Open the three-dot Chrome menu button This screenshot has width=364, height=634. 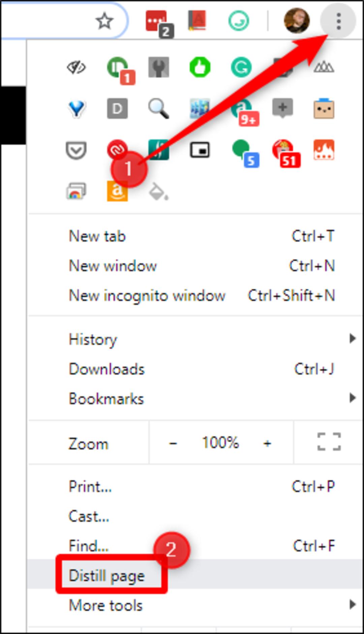tap(338, 21)
